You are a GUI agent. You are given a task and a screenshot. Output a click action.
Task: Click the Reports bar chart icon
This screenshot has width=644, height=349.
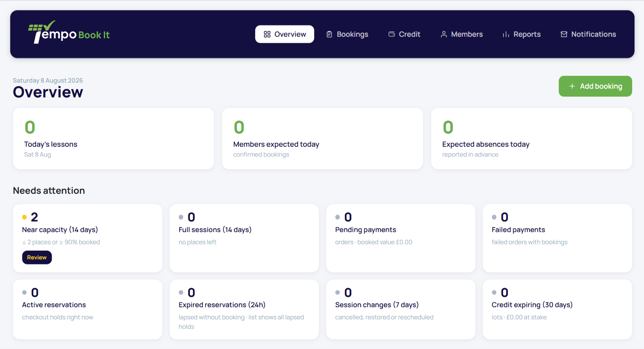(506, 35)
